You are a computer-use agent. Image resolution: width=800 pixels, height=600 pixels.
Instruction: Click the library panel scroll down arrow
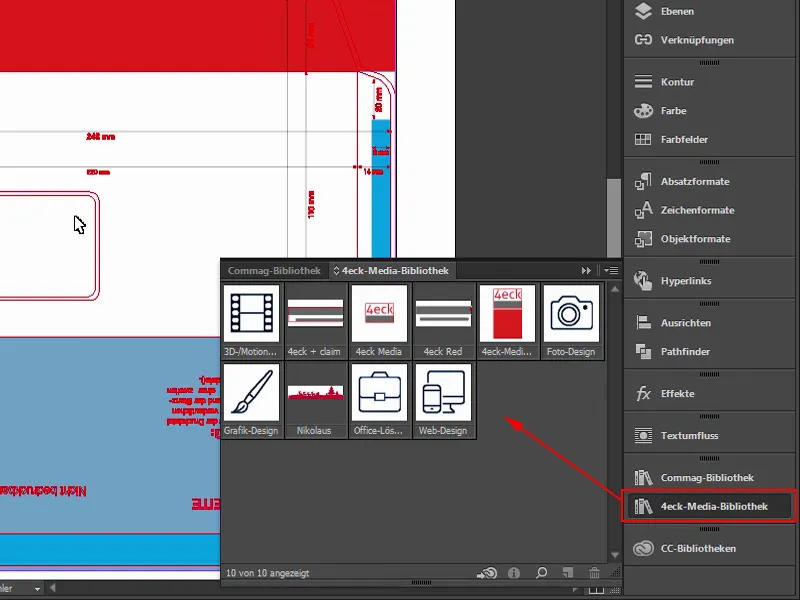coord(615,555)
